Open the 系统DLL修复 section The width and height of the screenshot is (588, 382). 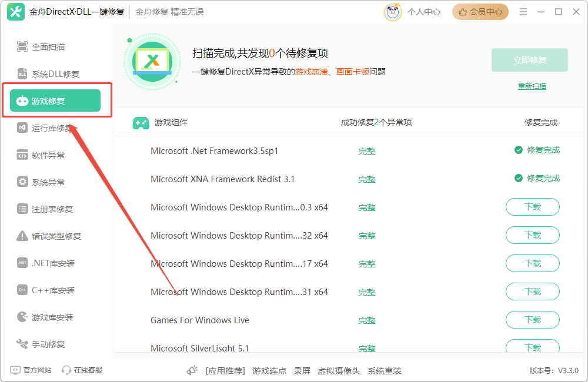pyautogui.click(x=55, y=74)
